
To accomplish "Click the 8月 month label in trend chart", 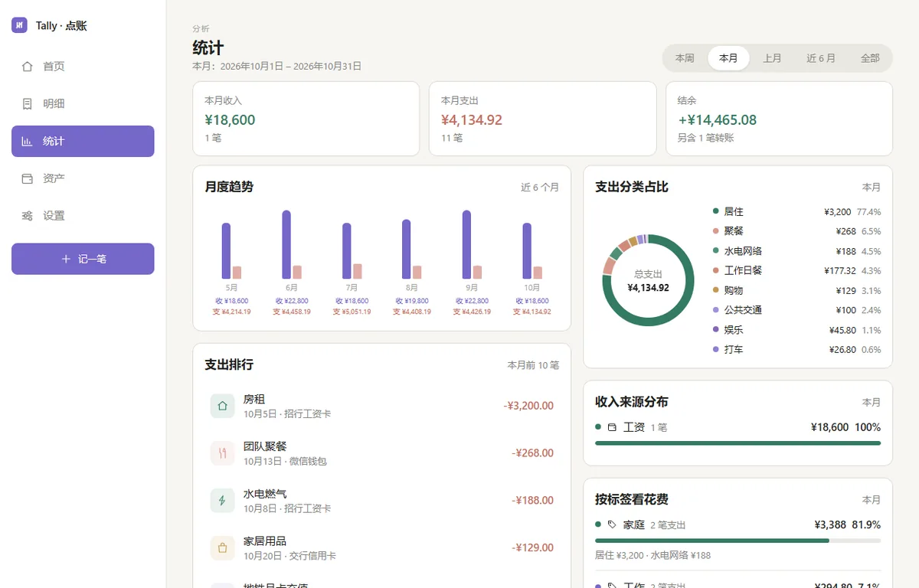I will [x=411, y=288].
